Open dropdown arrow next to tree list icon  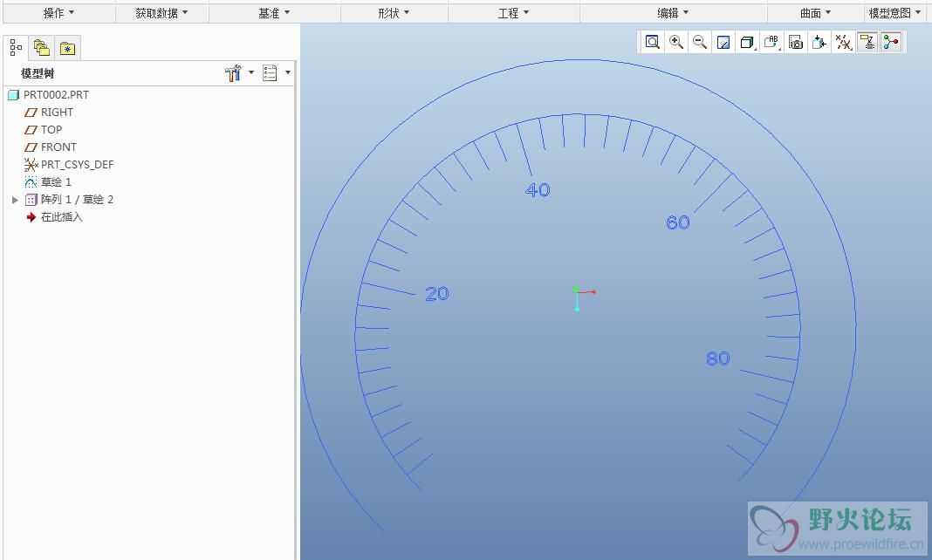pyautogui.click(x=288, y=72)
